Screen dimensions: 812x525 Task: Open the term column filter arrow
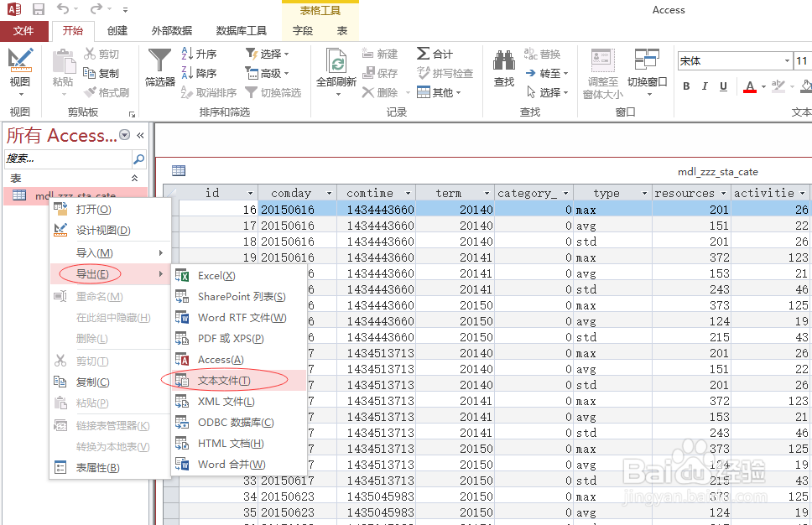pos(487,193)
